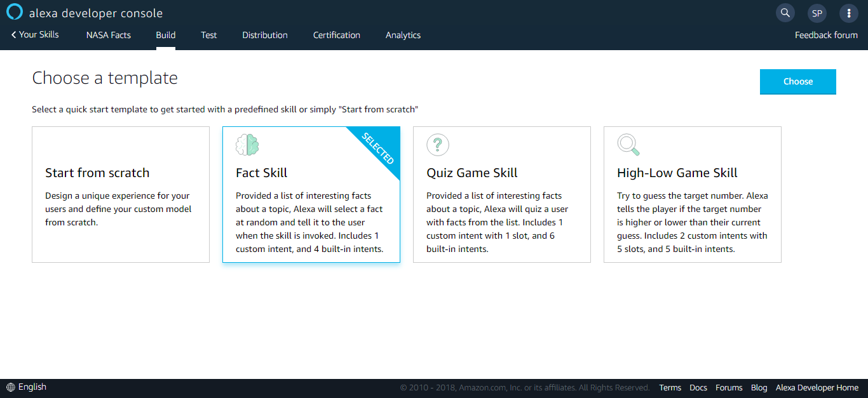Open the Alexa Developer Home link
868x398 pixels.
point(817,388)
